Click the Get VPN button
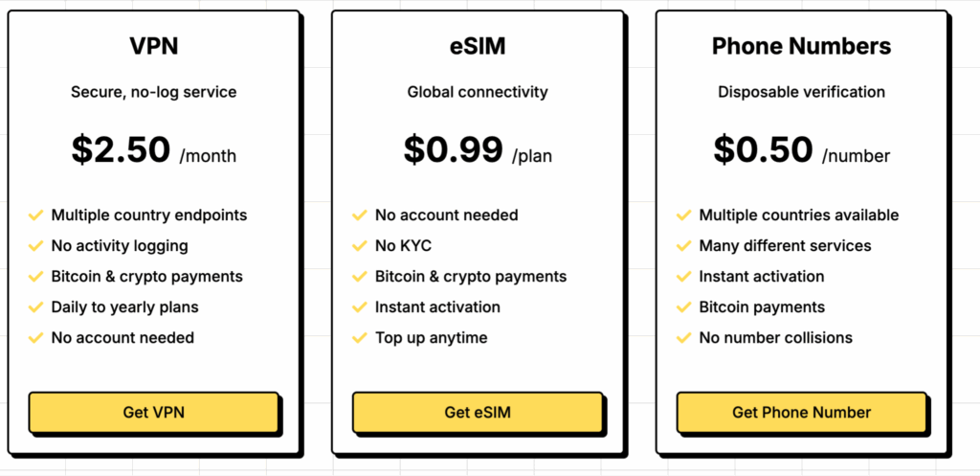This screenshot has width=980, height=476. 153,413
